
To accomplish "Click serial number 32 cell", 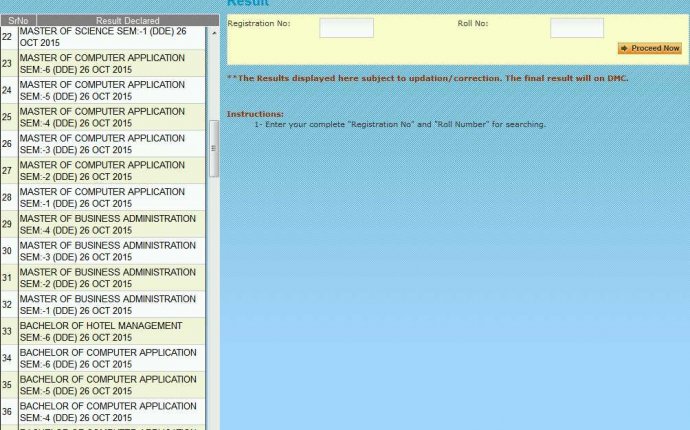I will pos(9,305).
